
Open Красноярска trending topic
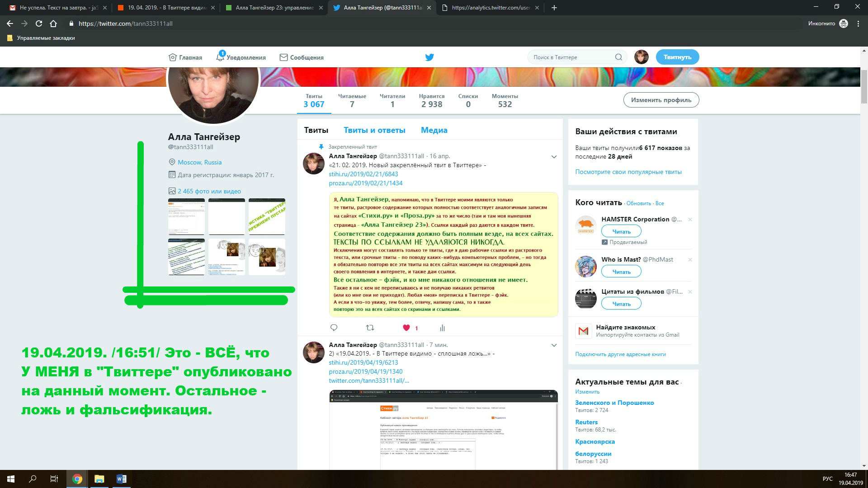click(x=595, y=441)
